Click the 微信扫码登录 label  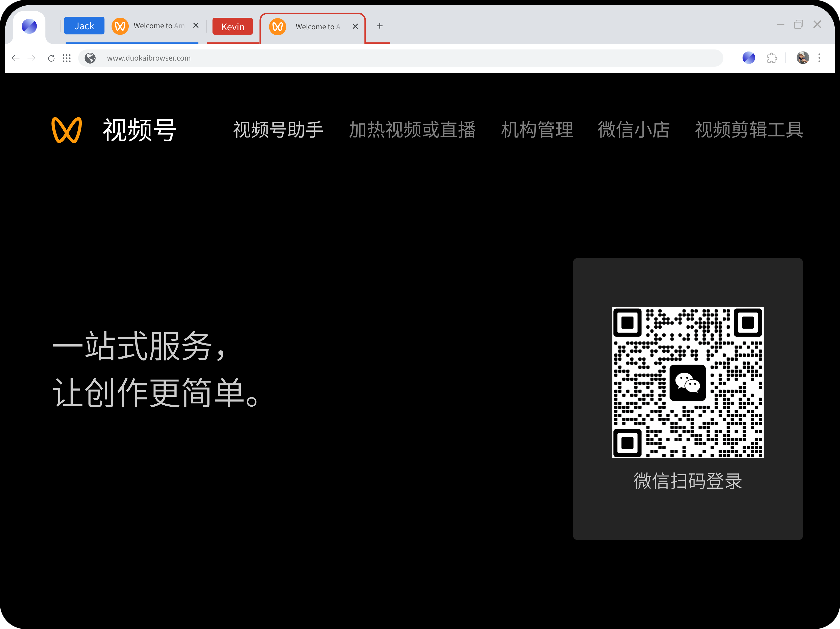(x=688, y=481)
